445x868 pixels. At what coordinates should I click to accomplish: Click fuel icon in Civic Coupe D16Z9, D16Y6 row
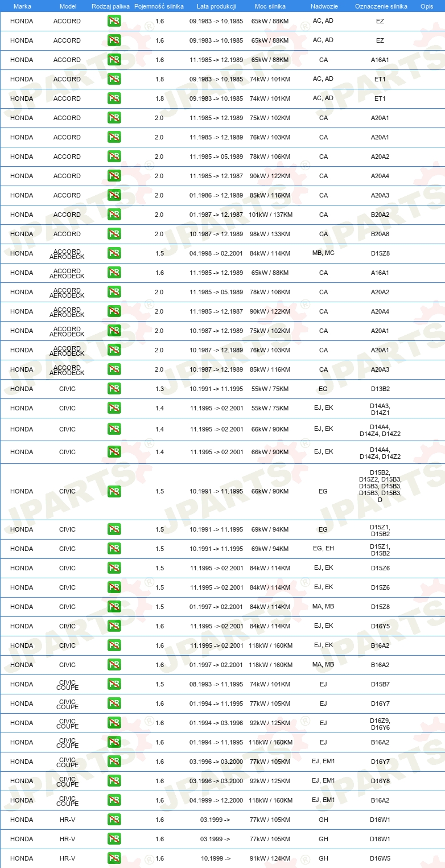[114, 723]
